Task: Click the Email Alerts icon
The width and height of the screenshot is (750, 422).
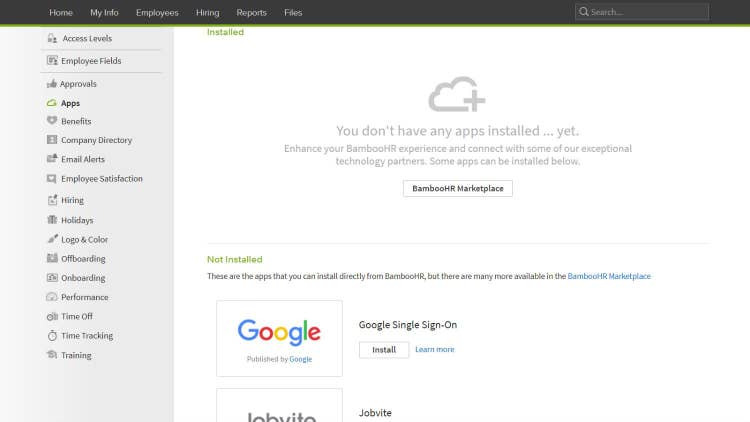Action: tap(52, 158)
